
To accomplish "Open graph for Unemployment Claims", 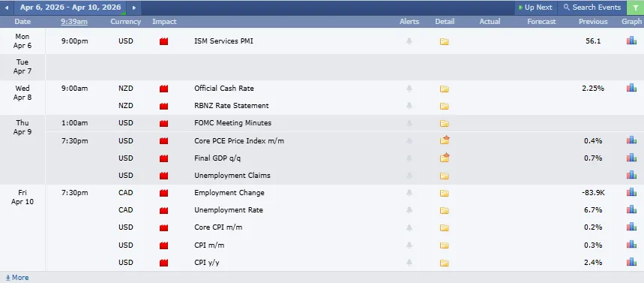I will [x=632, y=175].
